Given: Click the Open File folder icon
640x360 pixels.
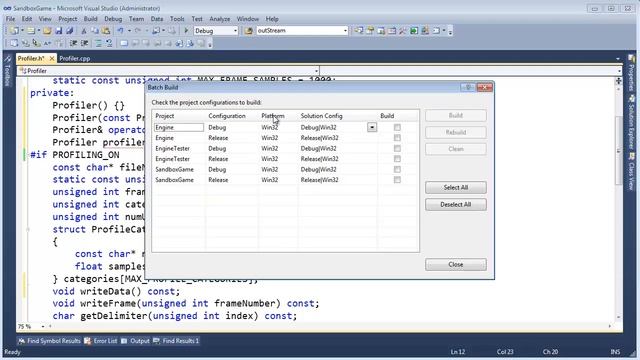Looking at the screenshot, I should coord(47,31).
